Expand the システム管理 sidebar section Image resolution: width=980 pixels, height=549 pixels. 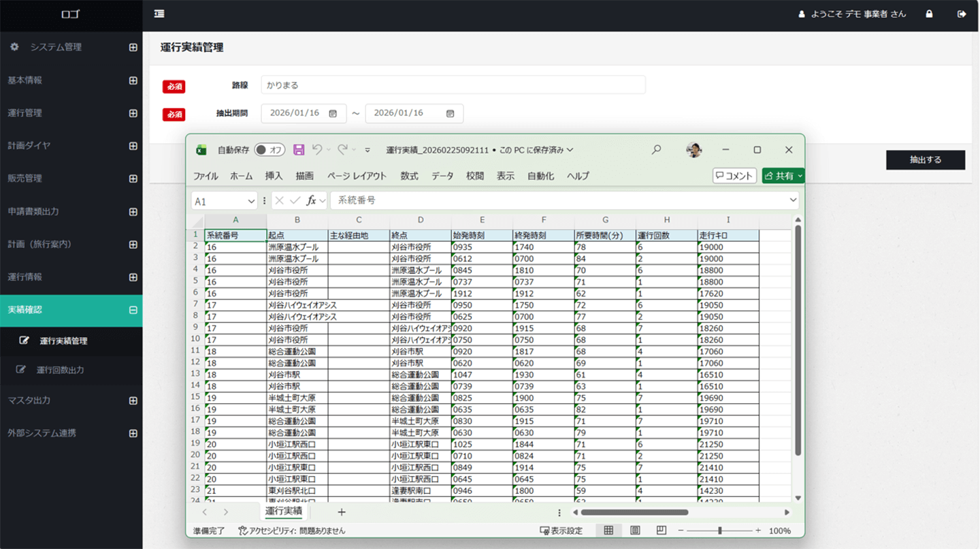click(133, 47)
